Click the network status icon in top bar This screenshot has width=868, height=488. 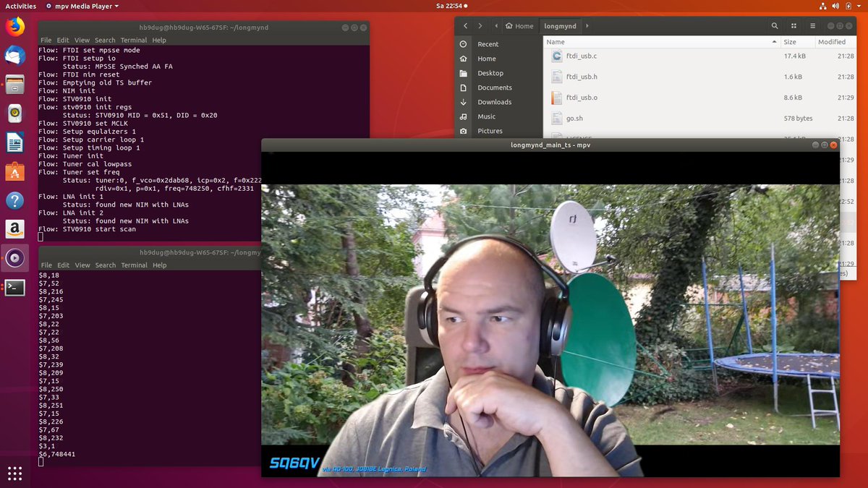tap(824, 6)
